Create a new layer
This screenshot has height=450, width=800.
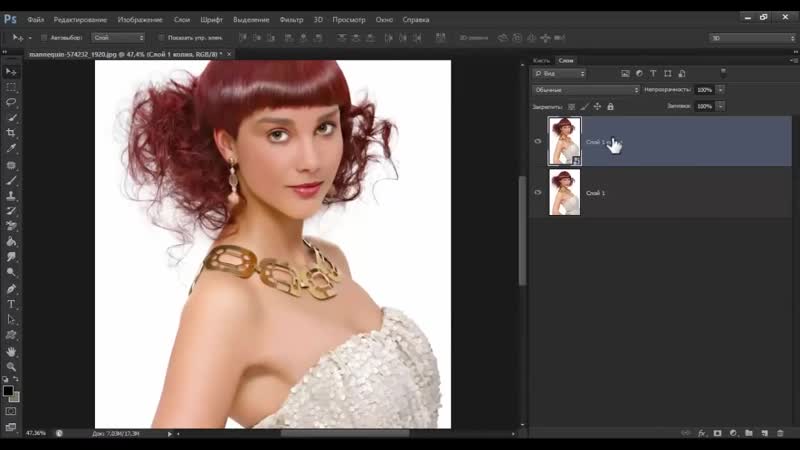(x=764, y=433)
